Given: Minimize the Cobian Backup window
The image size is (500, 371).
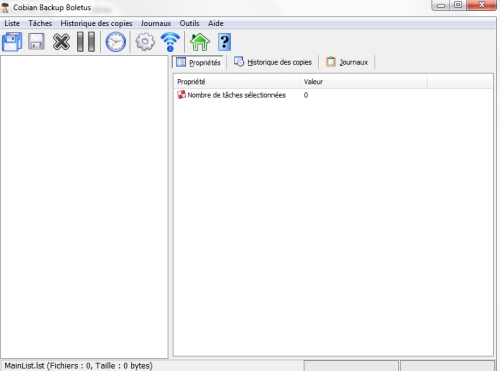Looking at the screenshot, I should pos(441,5).
